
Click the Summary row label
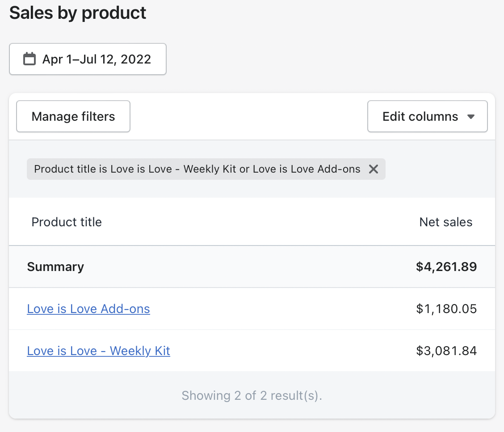(55, 267)
